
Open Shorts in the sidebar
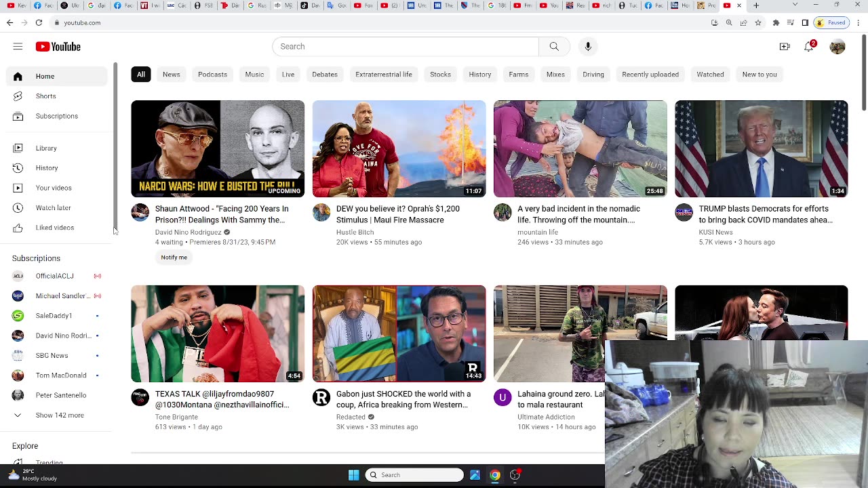pyautogui.click(x=56, y=96)
